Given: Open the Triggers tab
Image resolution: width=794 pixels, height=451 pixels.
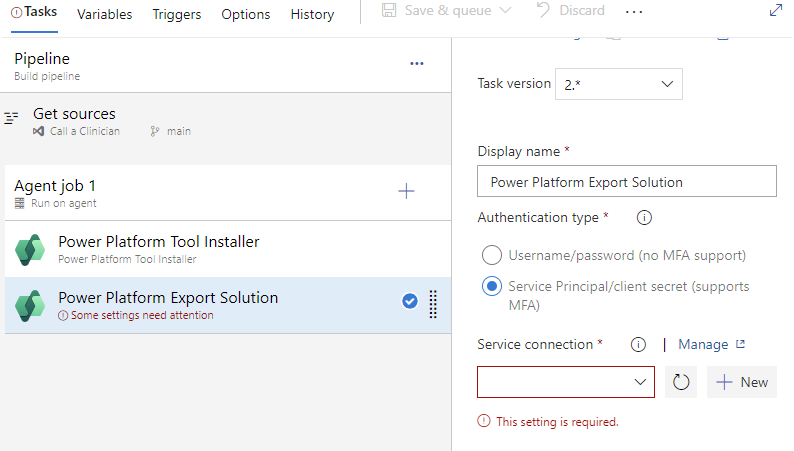Looking at the screenshot, I should 177,14.
